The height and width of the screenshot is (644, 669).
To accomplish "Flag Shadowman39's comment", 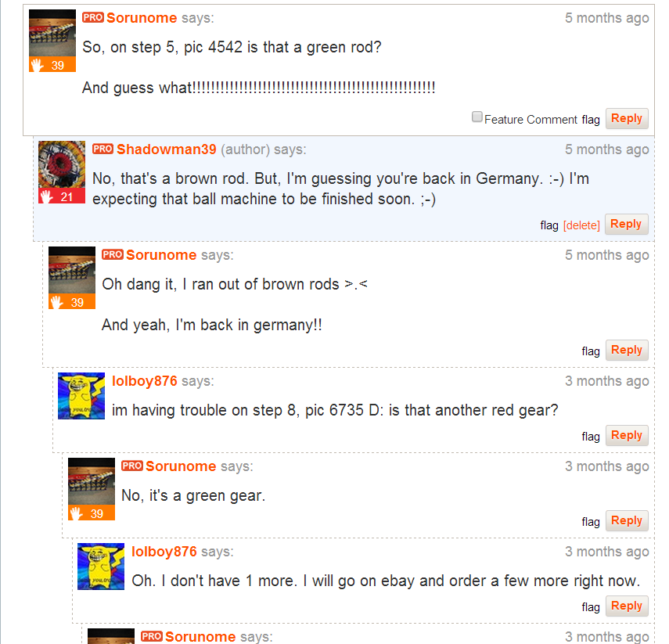I will [x=549, y=225].
